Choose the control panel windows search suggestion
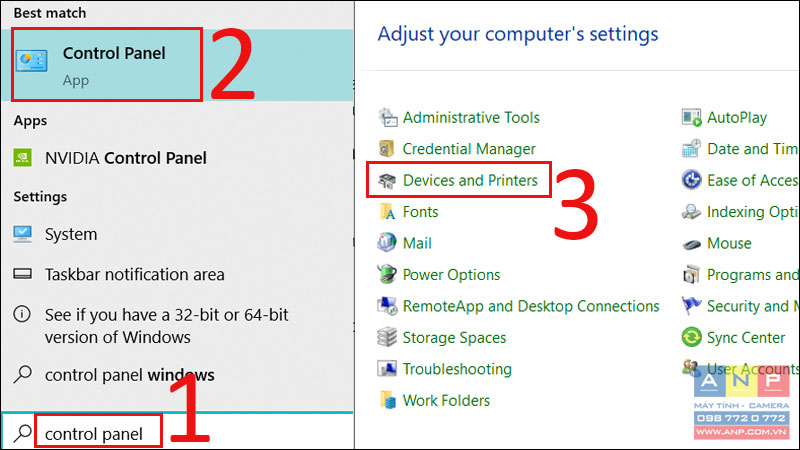 [x=177, y=375]
